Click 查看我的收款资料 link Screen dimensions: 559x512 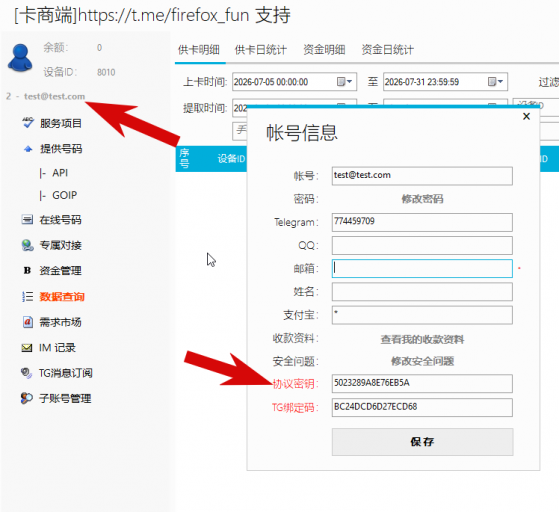(422, 339)
